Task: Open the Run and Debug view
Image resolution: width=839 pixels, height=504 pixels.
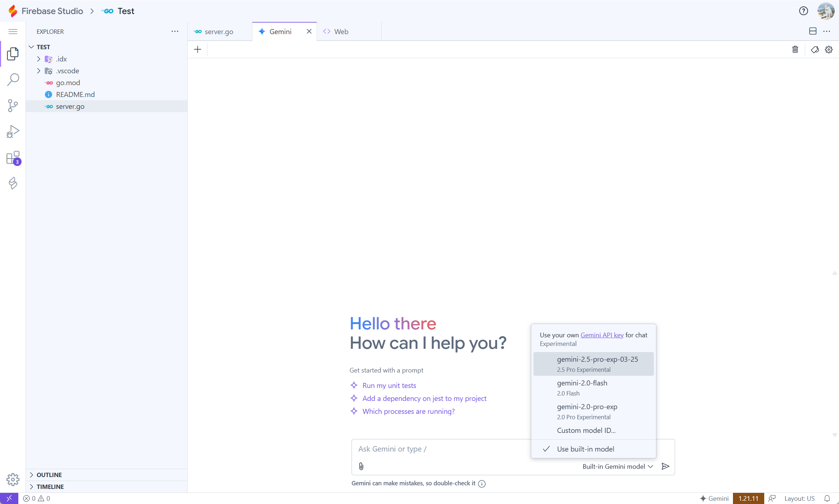Action: coord(13,131)
